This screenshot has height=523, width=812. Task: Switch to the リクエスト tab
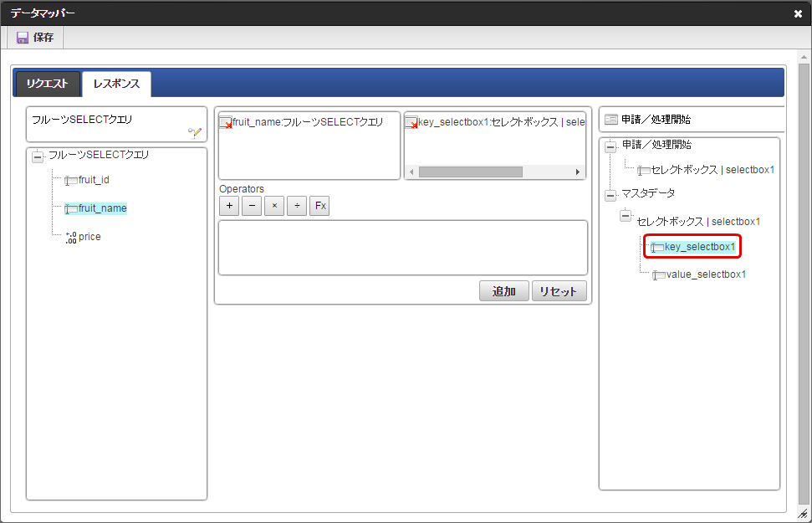(48, 84)
